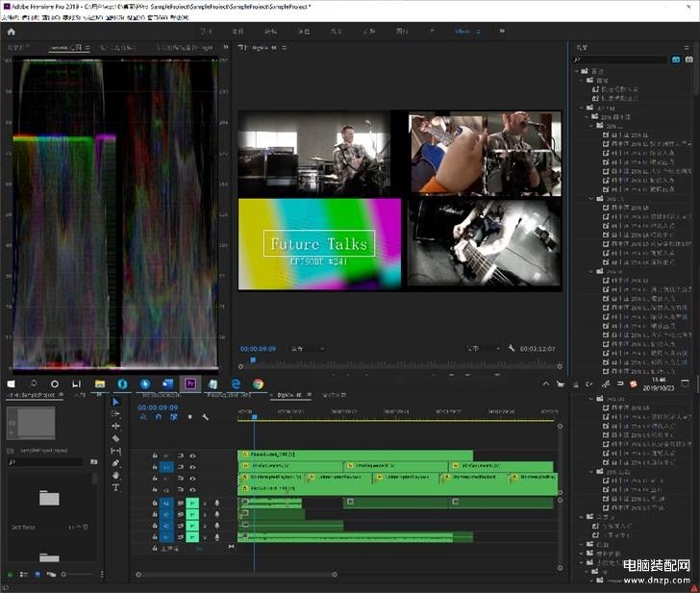700x593 pixels.
Task: Switch Project panel to icon view
Action: [37, 575]
